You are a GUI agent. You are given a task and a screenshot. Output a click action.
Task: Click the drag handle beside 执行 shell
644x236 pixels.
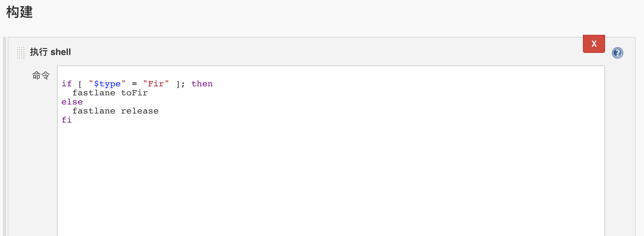tap(20, 52)
